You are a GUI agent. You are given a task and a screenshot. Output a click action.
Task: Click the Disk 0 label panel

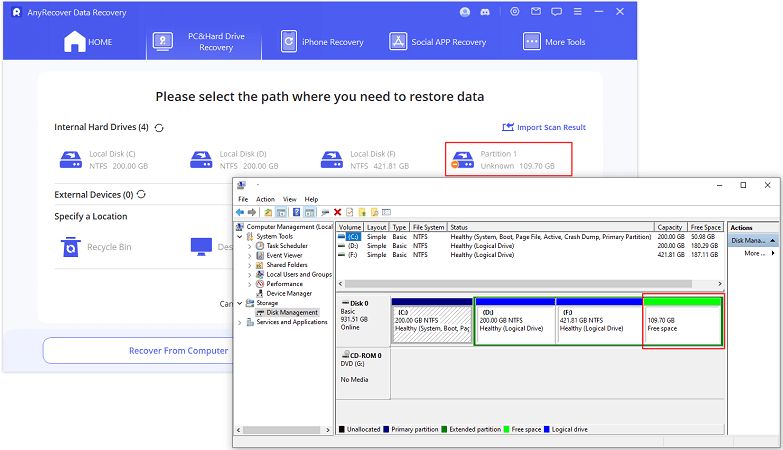[363, 320]
